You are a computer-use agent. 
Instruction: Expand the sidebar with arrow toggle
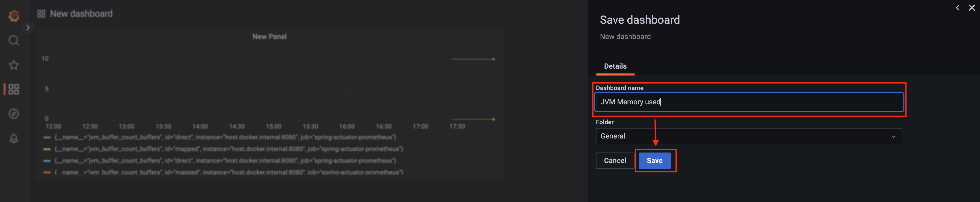pos(28,27)
